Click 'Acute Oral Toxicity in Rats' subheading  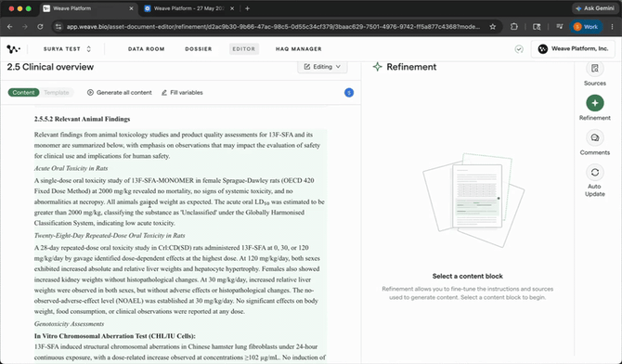point(71,168)
